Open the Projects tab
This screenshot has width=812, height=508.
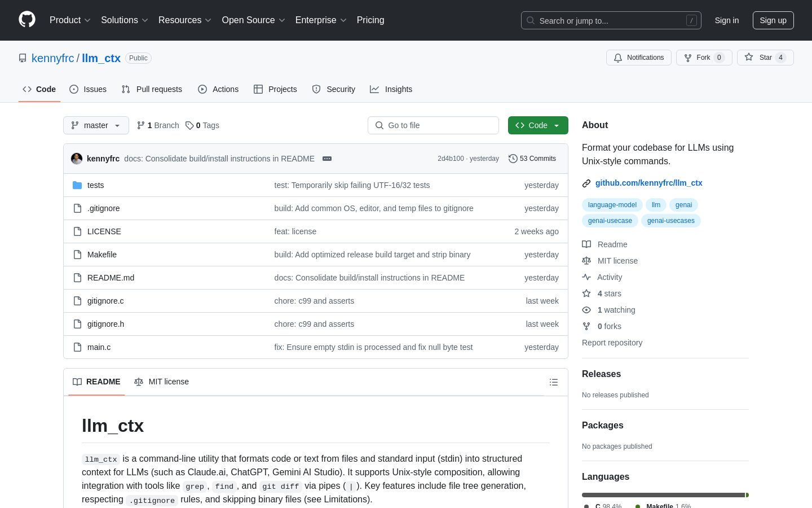[x=275, y=89]
